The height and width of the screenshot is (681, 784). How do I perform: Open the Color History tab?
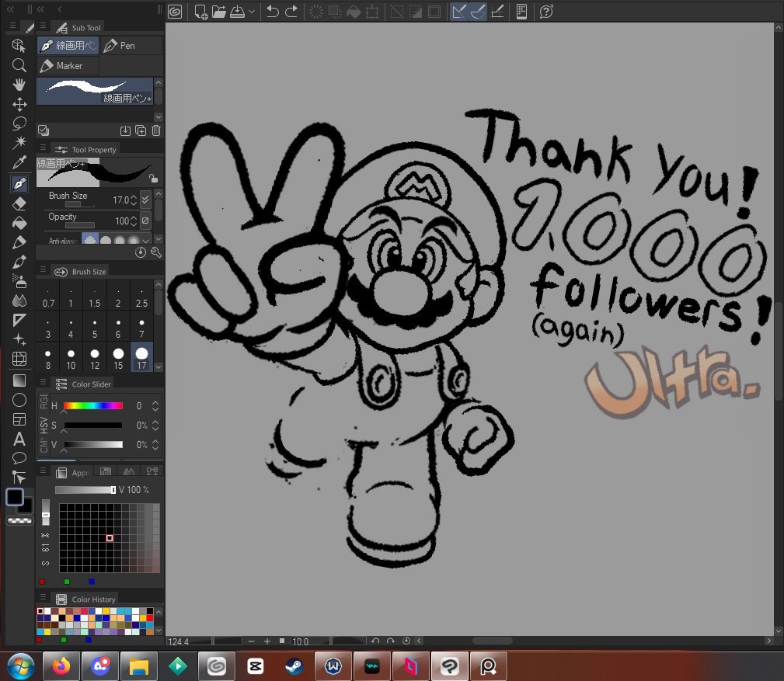click(x=87, y=599)
